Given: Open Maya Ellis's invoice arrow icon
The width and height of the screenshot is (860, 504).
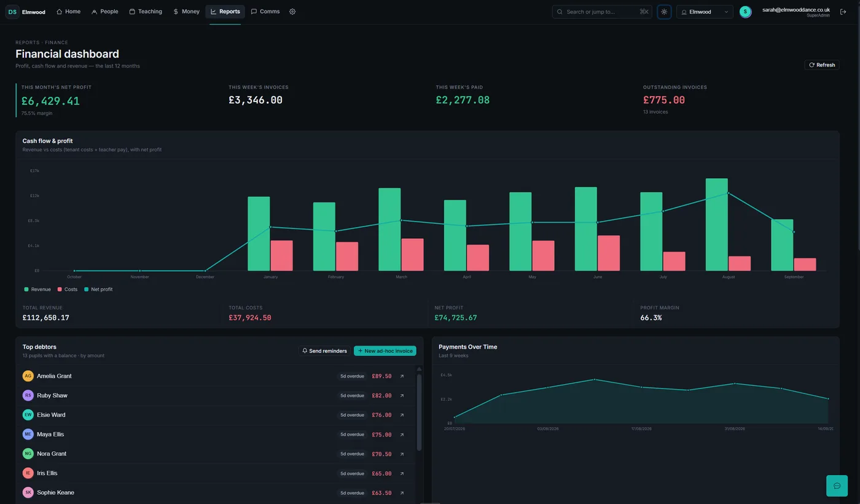Looking at the screenshot, I should point(402,435).
